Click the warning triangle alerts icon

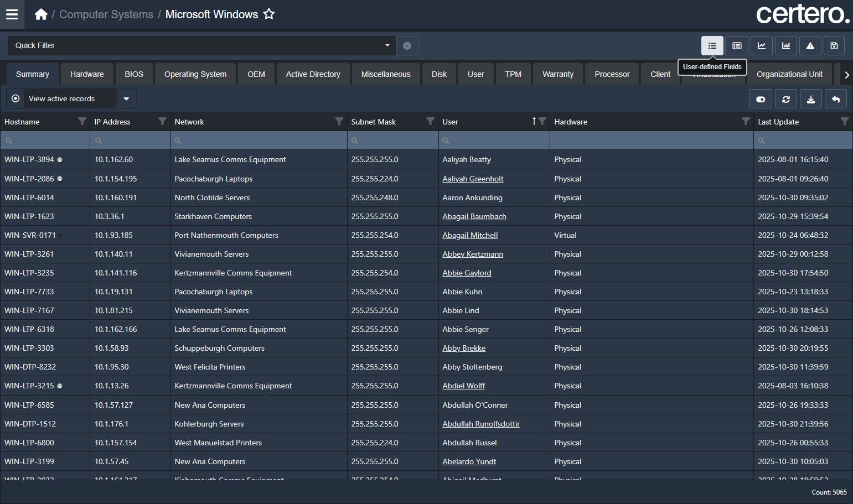[x=810, y=46]
